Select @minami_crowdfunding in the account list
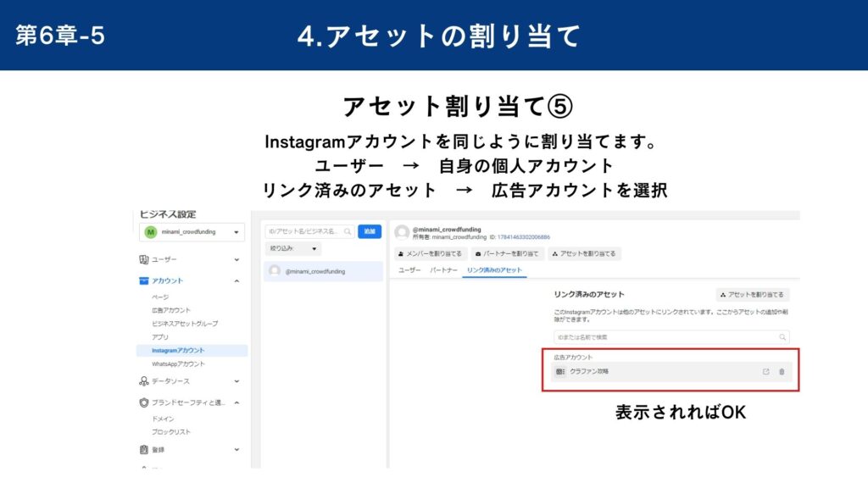This screenshot has height=488, width=868. (x=323, y=271)
